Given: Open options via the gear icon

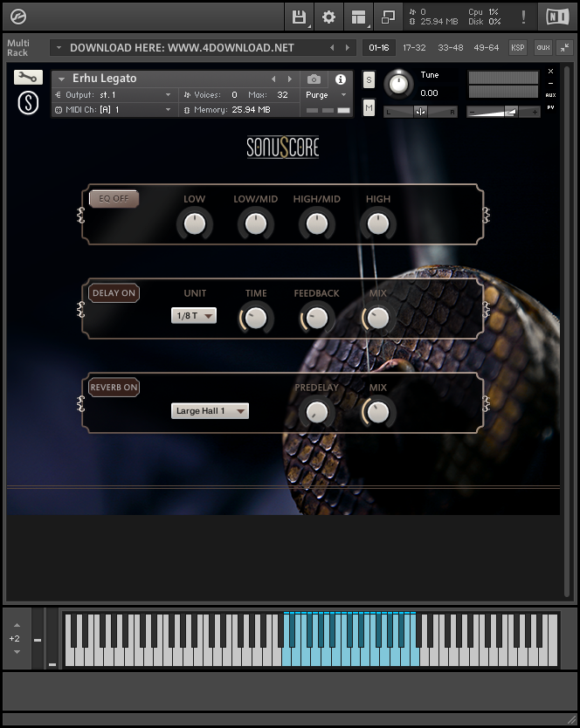Looking at the screenshot, I should pos(328,17).
